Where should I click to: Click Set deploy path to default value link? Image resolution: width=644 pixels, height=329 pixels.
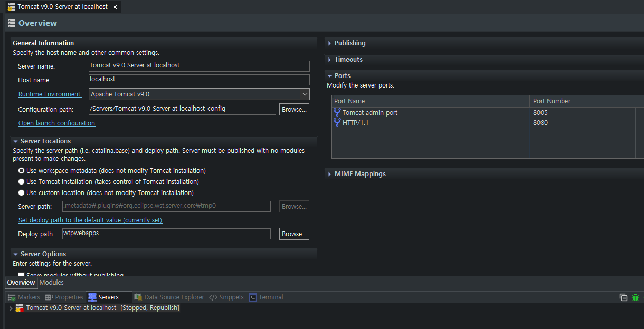coord(90,220)
